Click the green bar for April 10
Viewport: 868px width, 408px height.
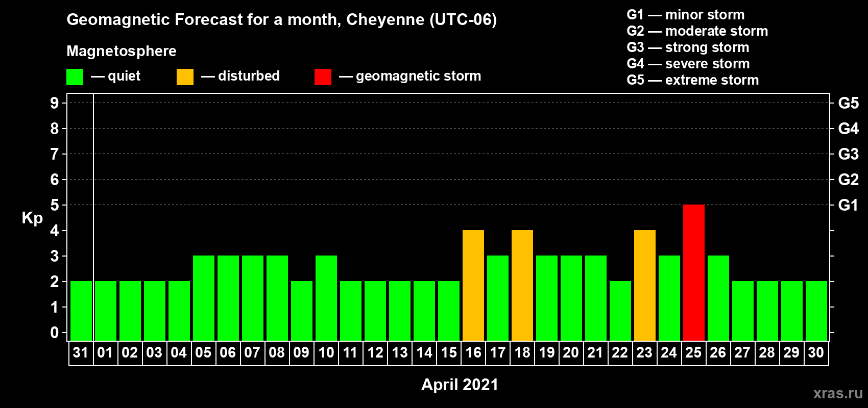coord(326,298)
